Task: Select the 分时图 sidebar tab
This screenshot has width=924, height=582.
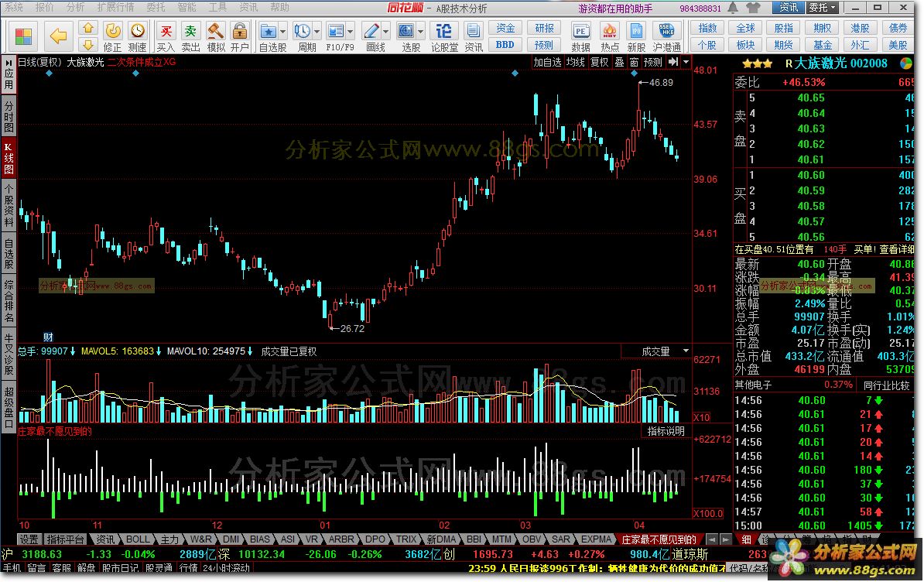Action: point(9,115)
